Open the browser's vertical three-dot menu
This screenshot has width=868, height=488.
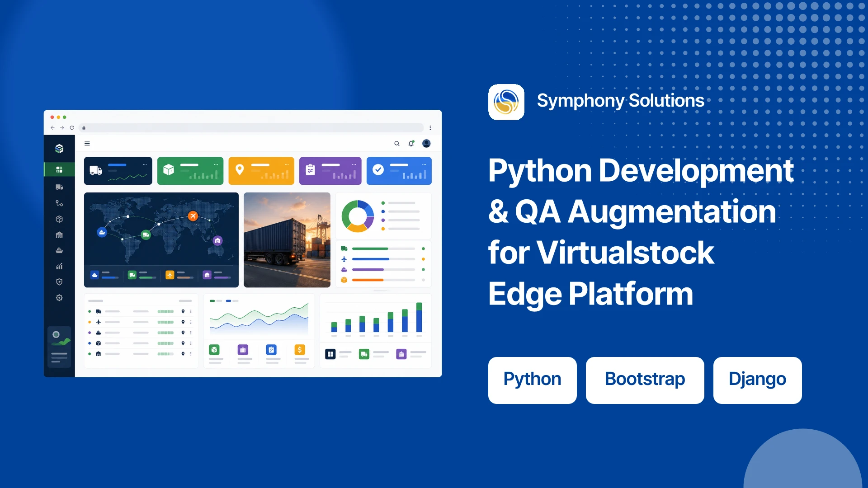point(430,128)
